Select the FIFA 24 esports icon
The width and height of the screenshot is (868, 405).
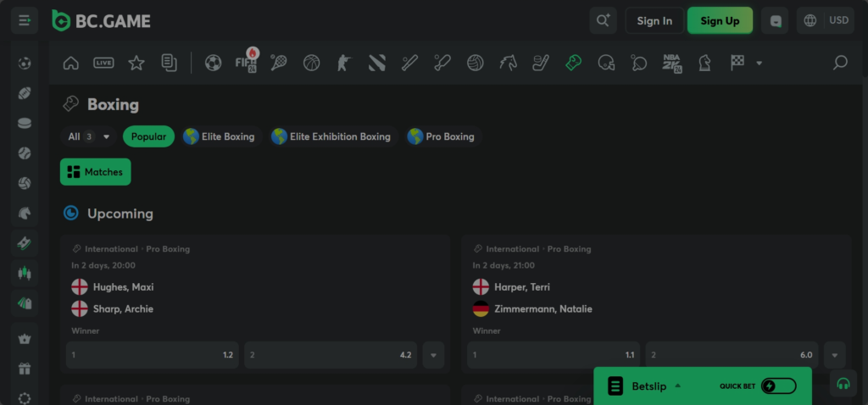click(247, 63)
